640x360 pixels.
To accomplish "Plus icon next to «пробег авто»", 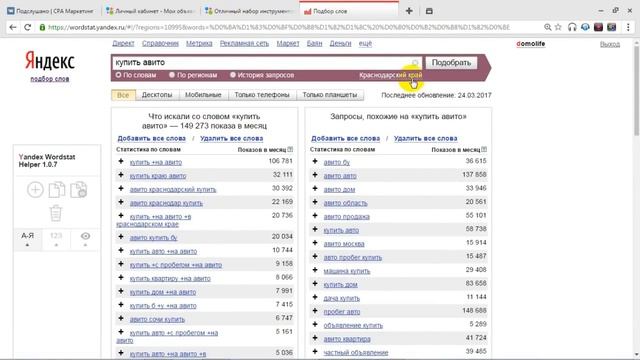I will pyautogui.click(x=315, y=311).
